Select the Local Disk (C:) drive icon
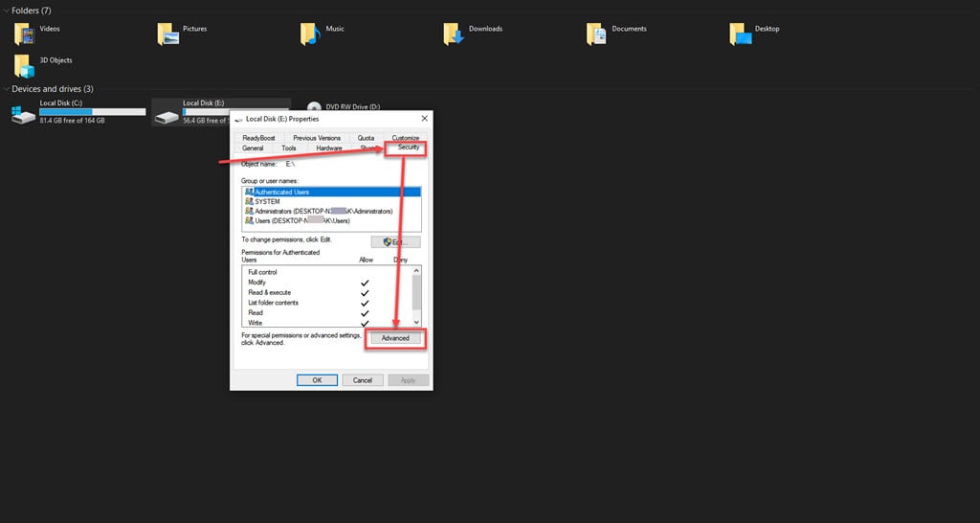This screenshot has height=523, width=980. [x=24, y=114]
